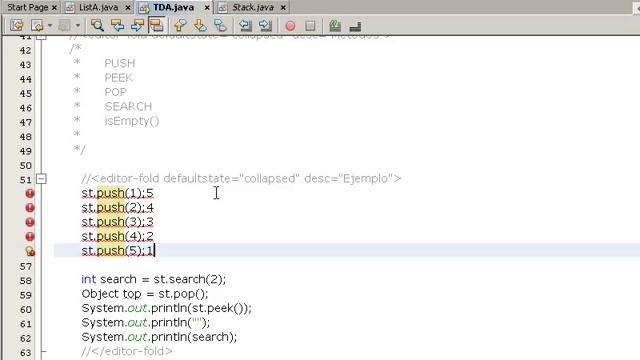Stop macro recording with the square icon
This screenshot has height=360, width=640.
click(x=310, y=26)
